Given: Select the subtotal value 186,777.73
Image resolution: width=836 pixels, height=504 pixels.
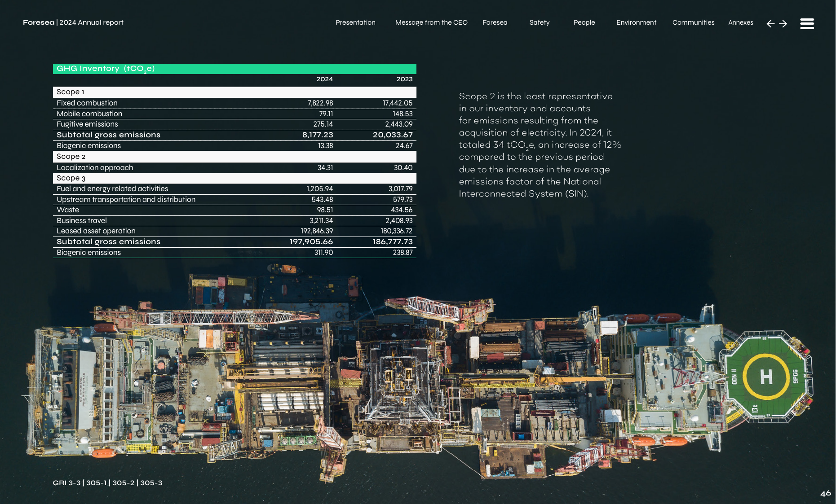Looking at the screenshot, I should point(393,241).
